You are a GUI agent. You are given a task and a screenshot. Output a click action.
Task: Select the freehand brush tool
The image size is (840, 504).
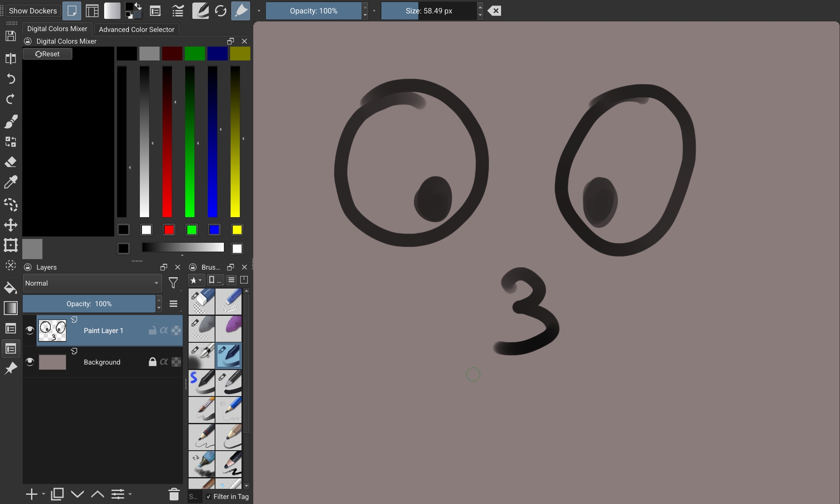pyautogui.click(x=11, y=122)
